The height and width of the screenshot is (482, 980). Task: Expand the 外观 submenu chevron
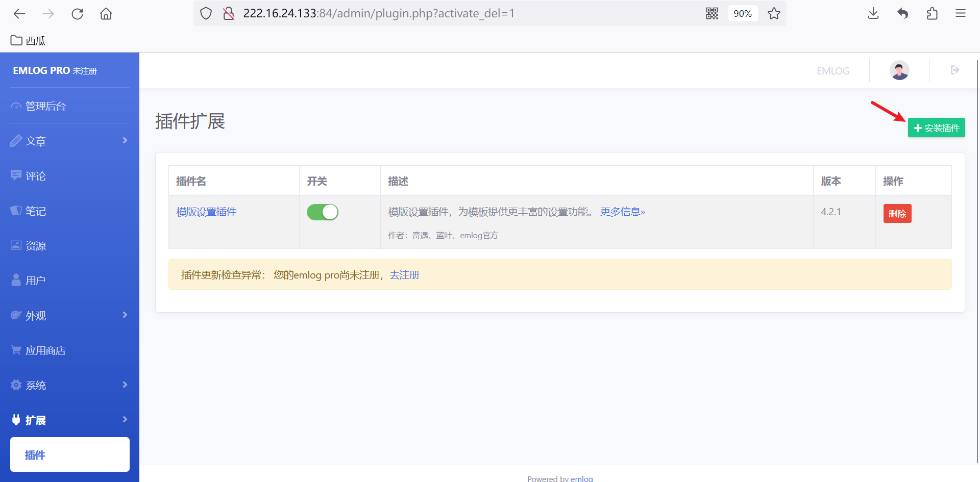click(x=125, y=315)
